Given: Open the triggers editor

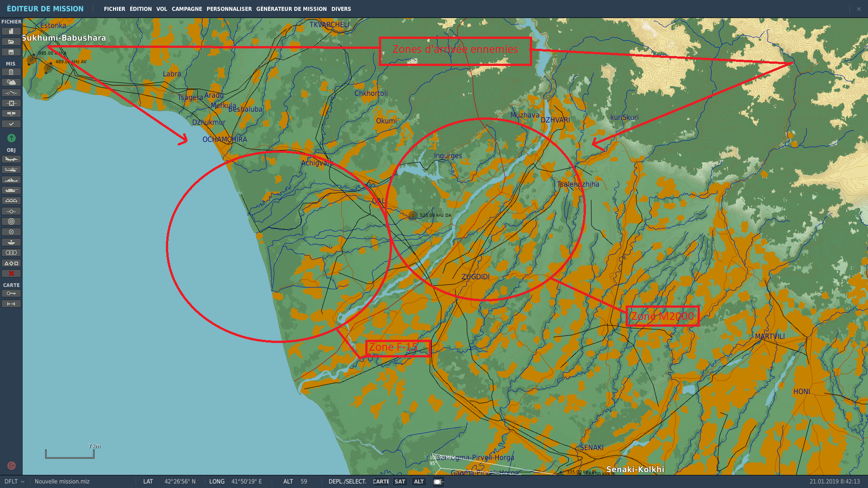Looking at the screenshot, I should click(x=11, y=93).
